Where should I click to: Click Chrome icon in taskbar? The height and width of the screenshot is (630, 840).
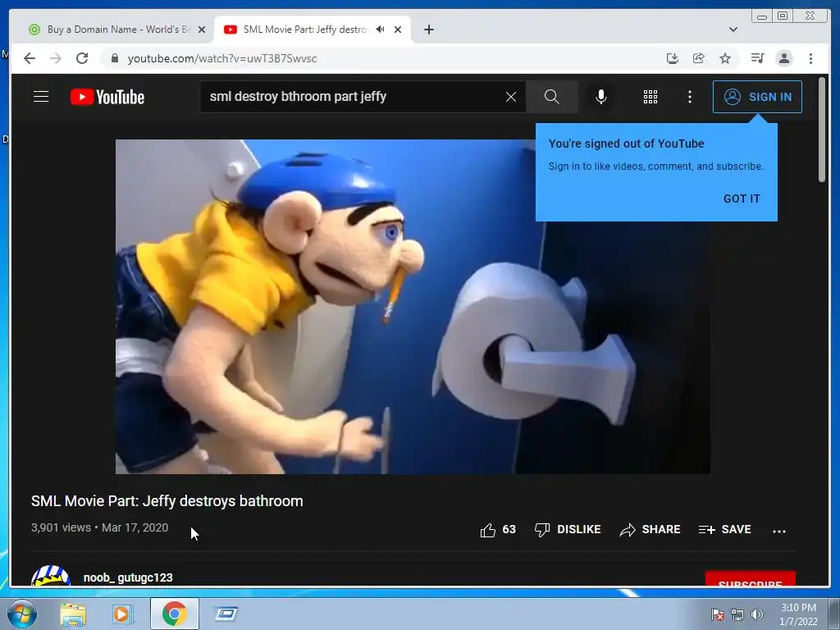[175, 614]
